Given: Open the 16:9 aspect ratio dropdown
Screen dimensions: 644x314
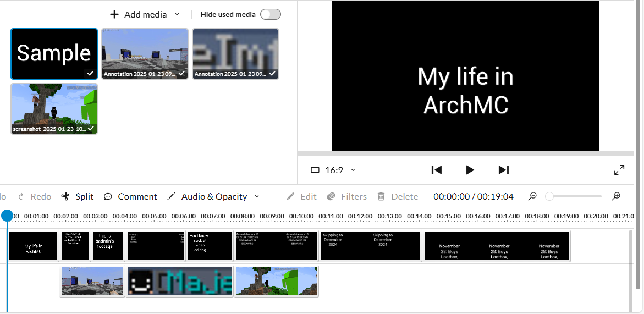Looking at the screenshot, I should tap(333, 170).
